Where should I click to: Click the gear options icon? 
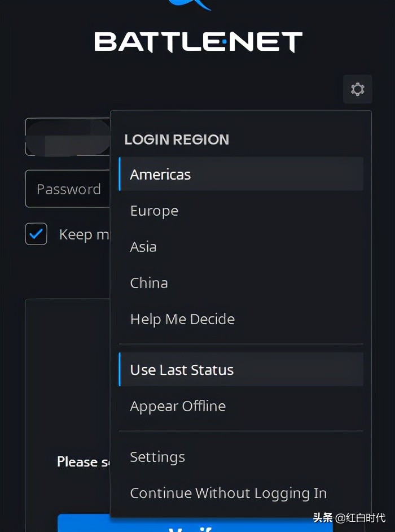(357, 89)
